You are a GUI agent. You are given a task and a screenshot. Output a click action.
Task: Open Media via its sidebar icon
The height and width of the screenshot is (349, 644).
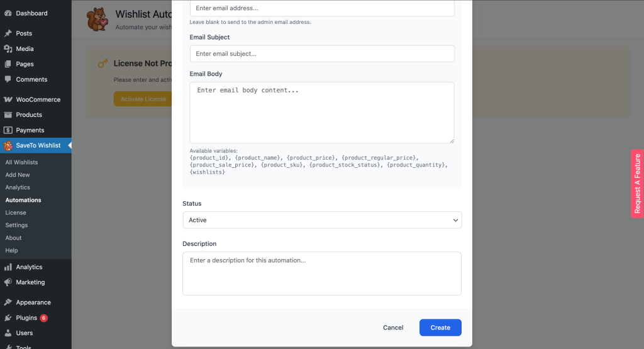tap(8, 48)
